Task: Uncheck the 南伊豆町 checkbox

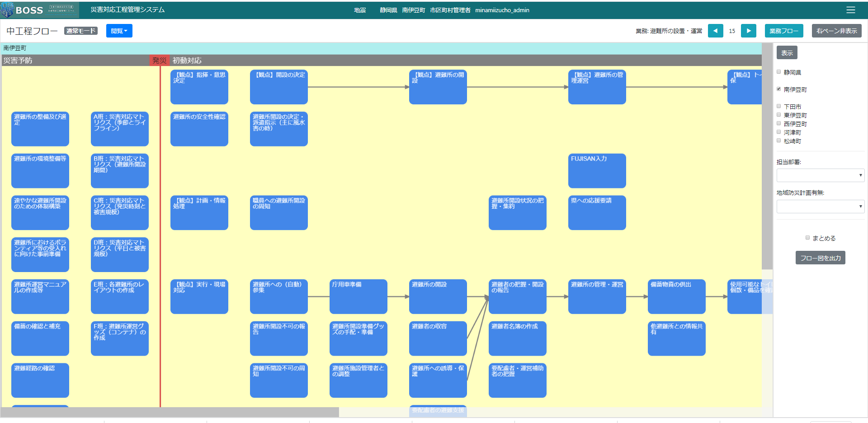Action: pyautogui.click(x=779, y=89)
